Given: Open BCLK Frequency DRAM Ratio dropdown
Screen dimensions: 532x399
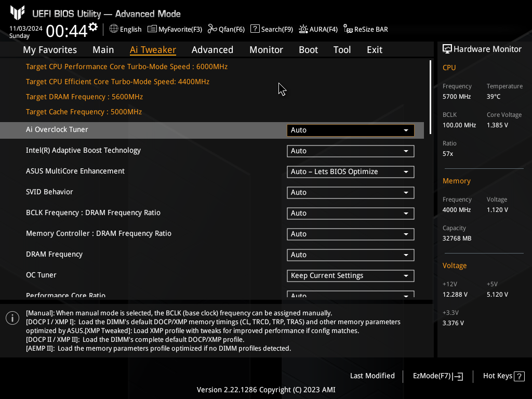Looking at the screenshot, I should tap(351, 214).
